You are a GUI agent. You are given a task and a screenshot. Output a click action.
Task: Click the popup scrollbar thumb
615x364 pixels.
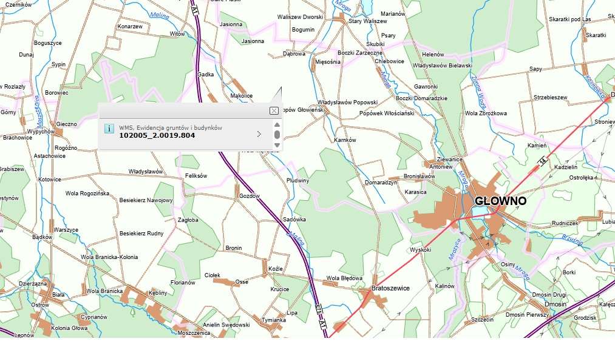[277, 135]
